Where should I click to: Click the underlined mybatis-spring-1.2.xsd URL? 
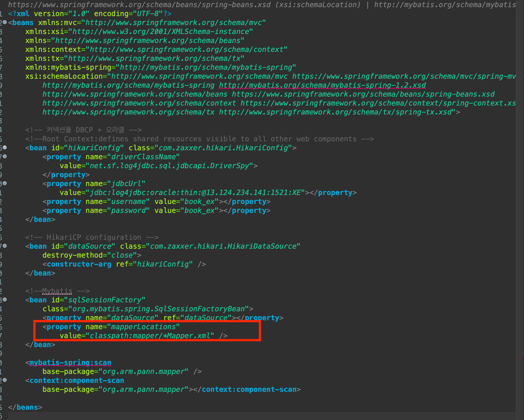[322, 85]
